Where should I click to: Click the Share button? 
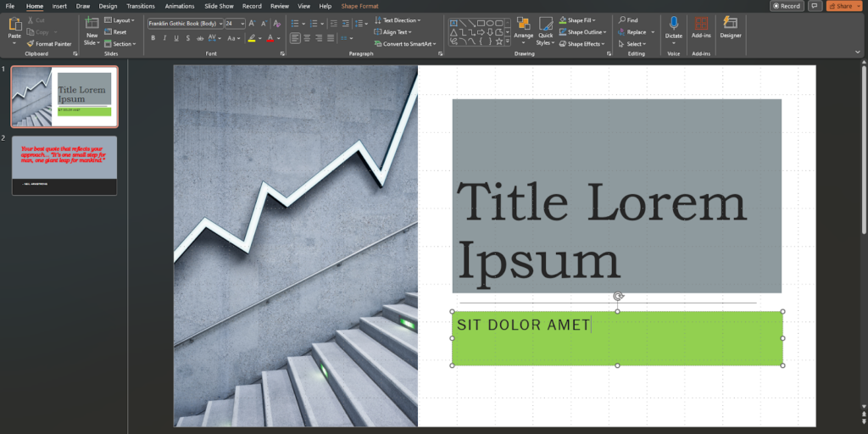[x=843, y=6]
